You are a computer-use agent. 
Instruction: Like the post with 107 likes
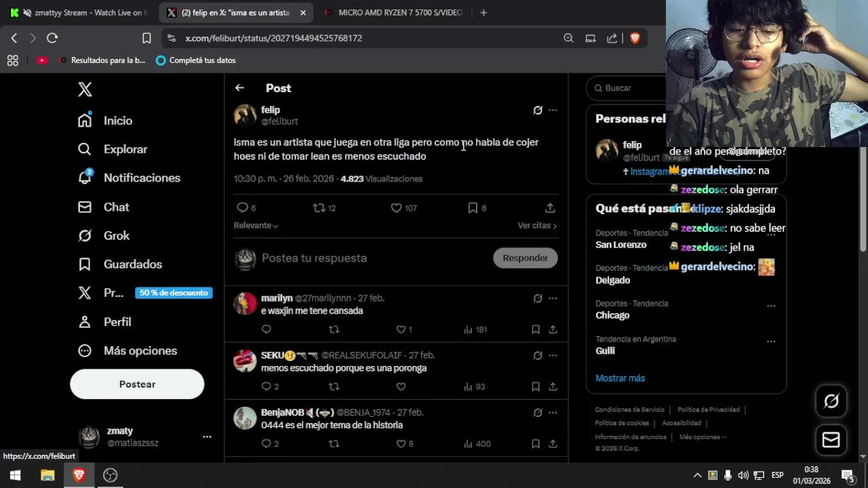403,208
